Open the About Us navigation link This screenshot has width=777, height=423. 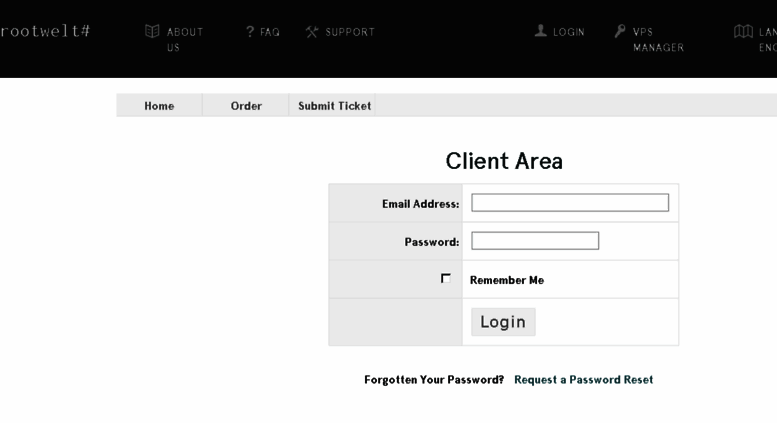point(185,40)
